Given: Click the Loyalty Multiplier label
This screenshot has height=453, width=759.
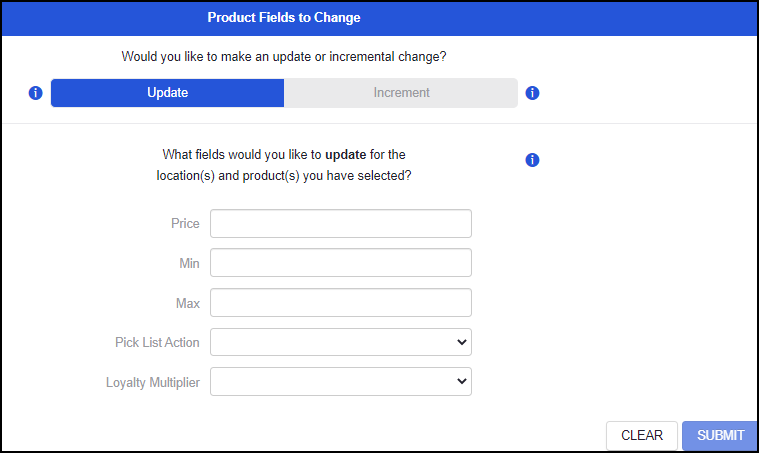Looking at the screenshot, I should [153, 382].
